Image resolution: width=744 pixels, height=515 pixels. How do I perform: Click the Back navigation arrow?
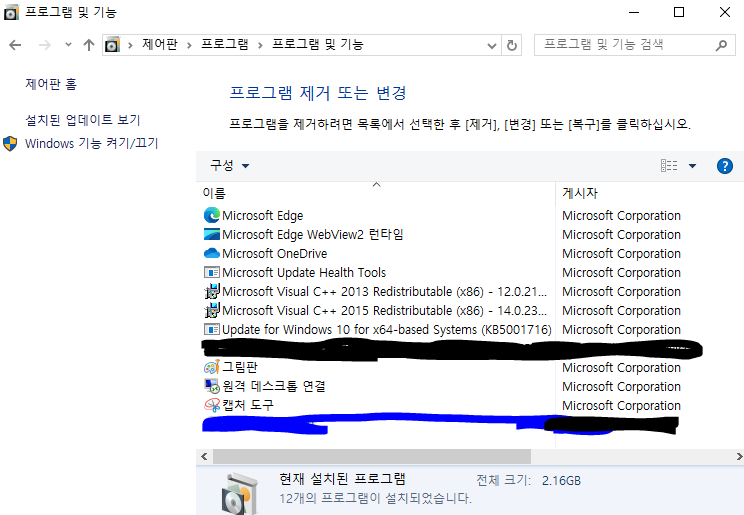[x=15, y=45]
